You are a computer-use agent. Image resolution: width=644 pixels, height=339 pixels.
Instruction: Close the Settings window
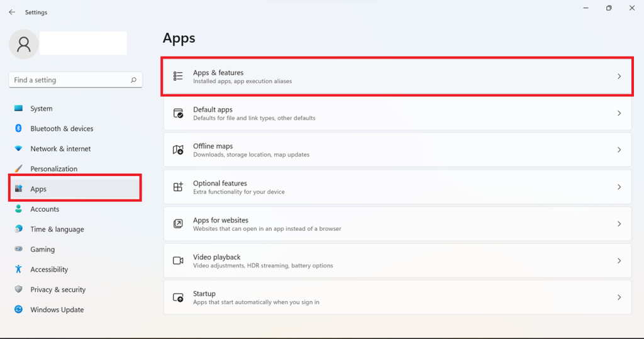pyautogui.click(x=631, y=8)
